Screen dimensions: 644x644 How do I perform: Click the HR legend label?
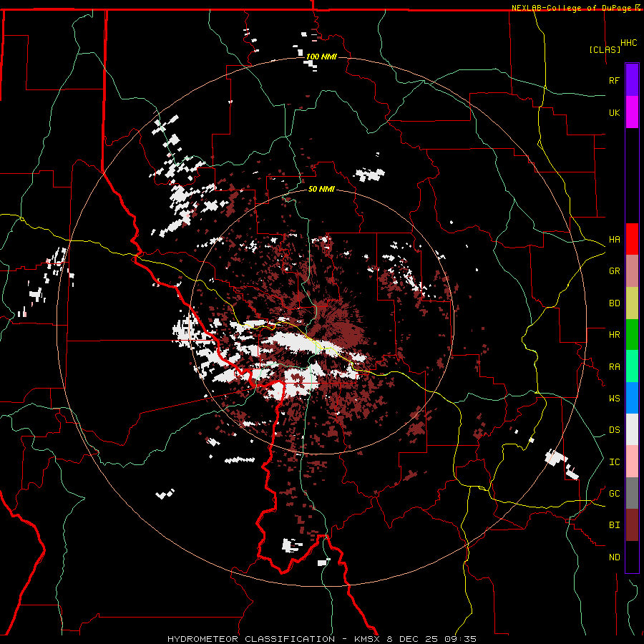point(614,335)
